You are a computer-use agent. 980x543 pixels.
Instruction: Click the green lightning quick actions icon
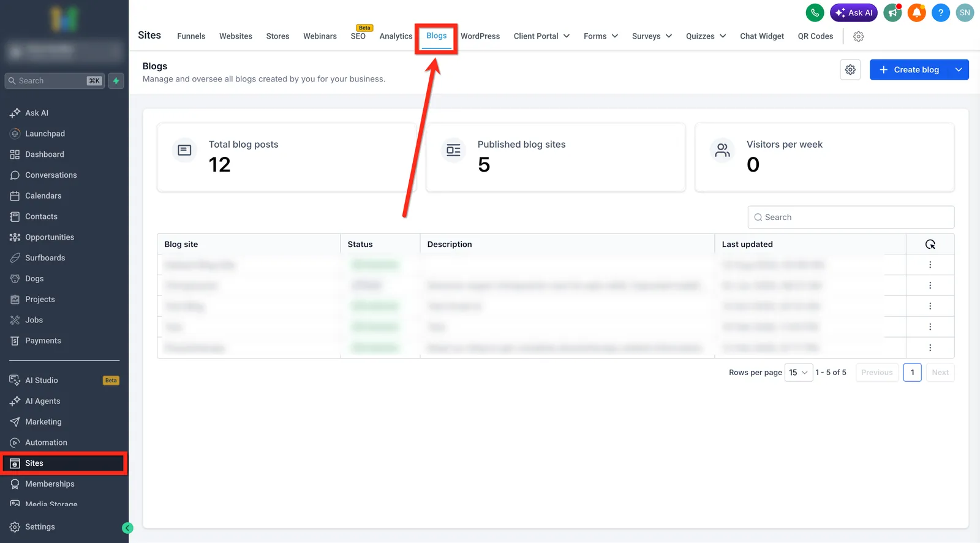click(x=116, y=81)
